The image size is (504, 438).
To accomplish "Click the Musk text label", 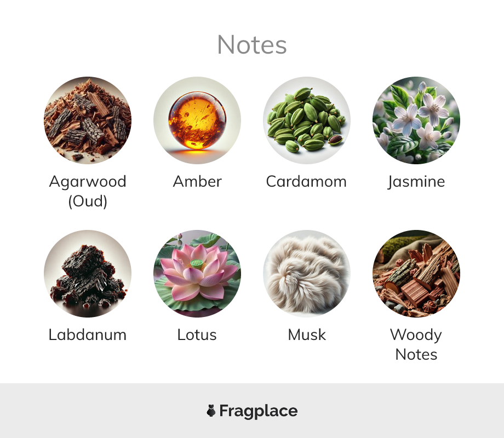I will [x=307, y=335].
